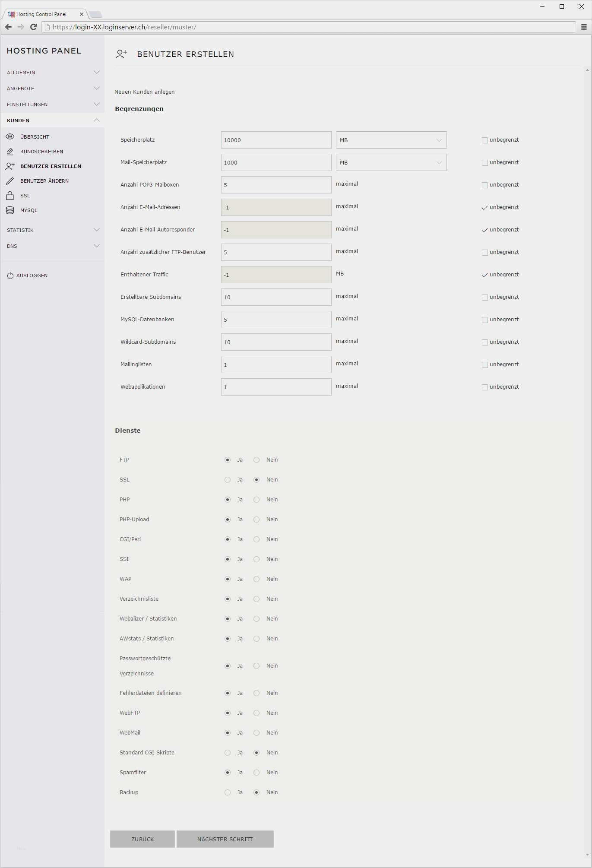
Task: Click the Nächster Schritt button
Action: [225, 839]
